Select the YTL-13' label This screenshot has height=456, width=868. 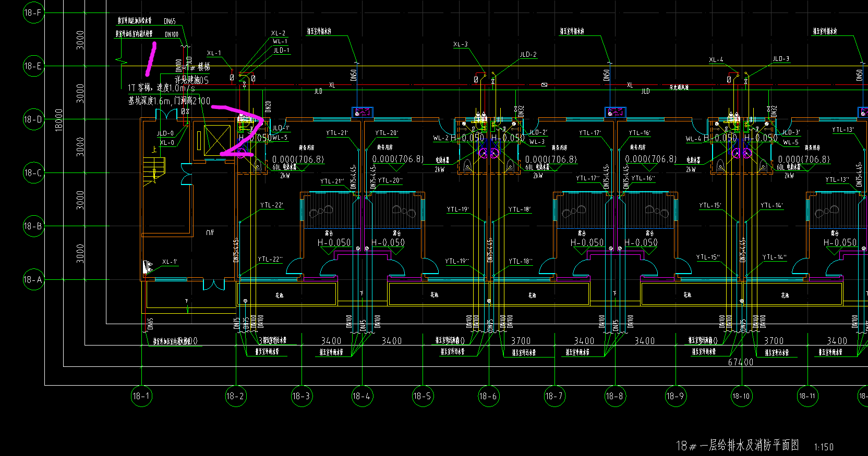tap(843, 130)
